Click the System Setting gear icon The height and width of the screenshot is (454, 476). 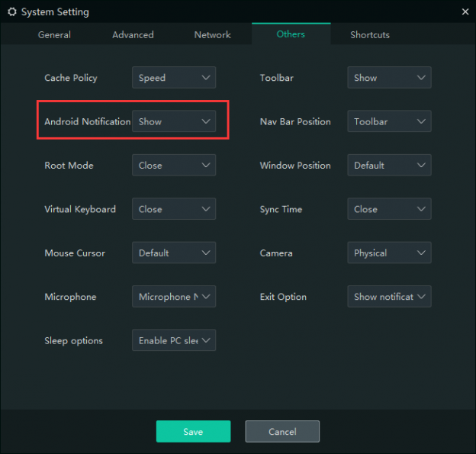coord(11,12)
